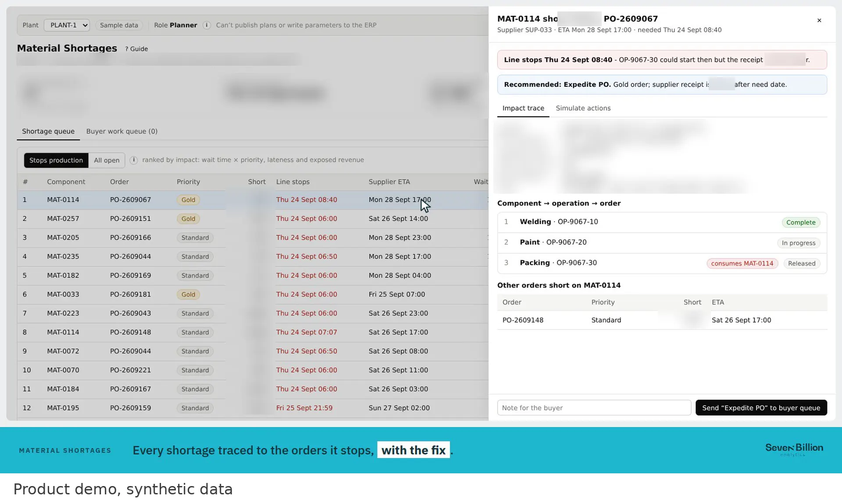Viewport: 842px width, 504px height.
Task: Click the Component column header
Action: click(66, 181)
